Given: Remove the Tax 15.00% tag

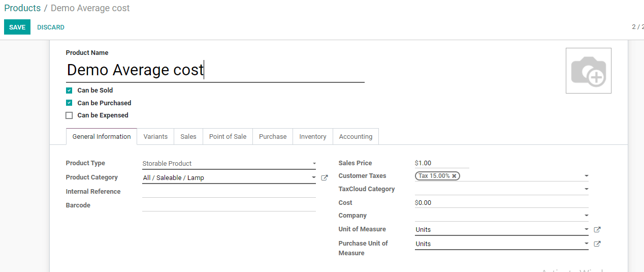Looking at the screenshot, I should (x=454, y=176).
